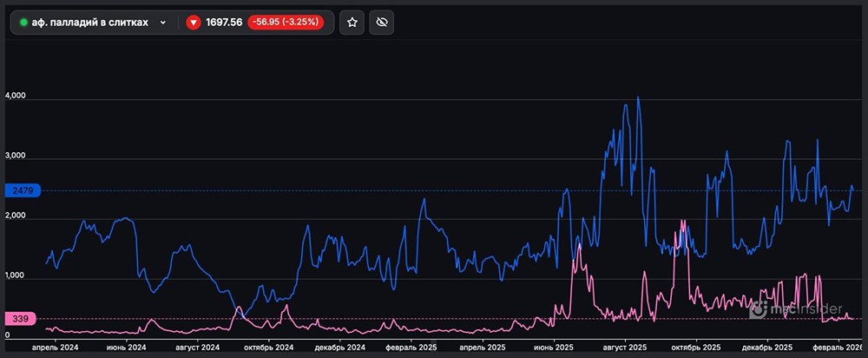868x358 pixels.
Task: Click the blue line's highest peak
Action: click(638, 97)
